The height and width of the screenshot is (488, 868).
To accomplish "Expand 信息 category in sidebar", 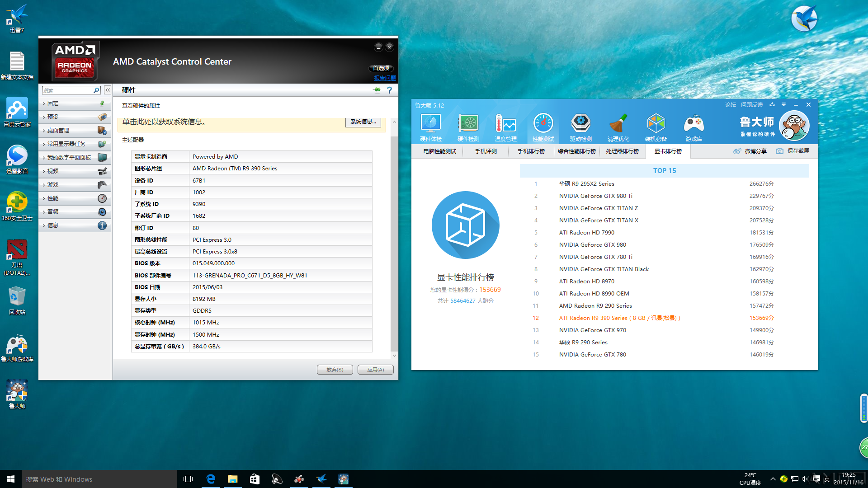I will [x=75, y=225].
